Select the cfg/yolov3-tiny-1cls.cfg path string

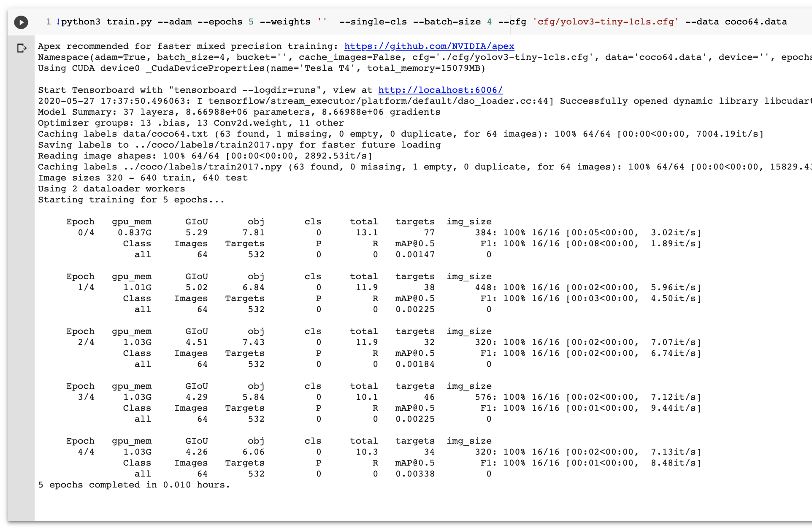coord(606,22)
